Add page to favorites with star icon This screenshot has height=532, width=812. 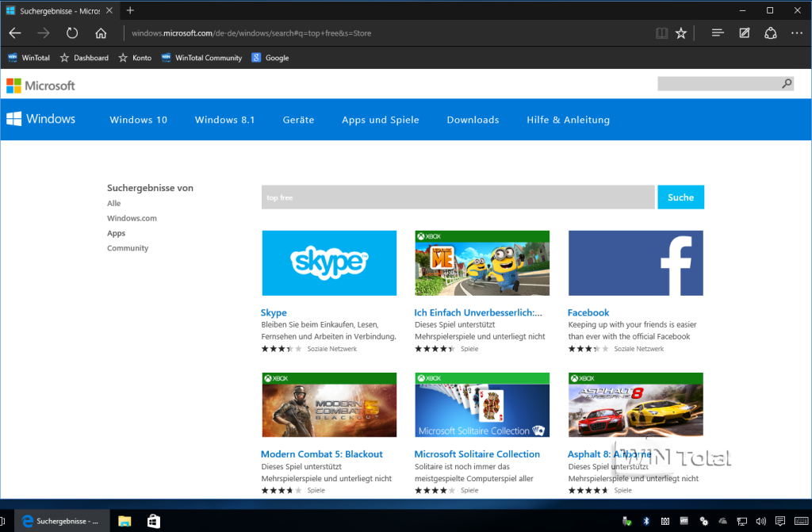coord(681,33)
